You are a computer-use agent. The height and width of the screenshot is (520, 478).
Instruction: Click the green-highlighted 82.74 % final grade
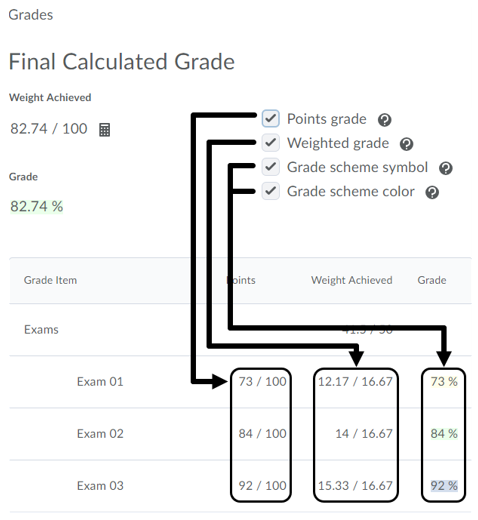coord(36,206)
